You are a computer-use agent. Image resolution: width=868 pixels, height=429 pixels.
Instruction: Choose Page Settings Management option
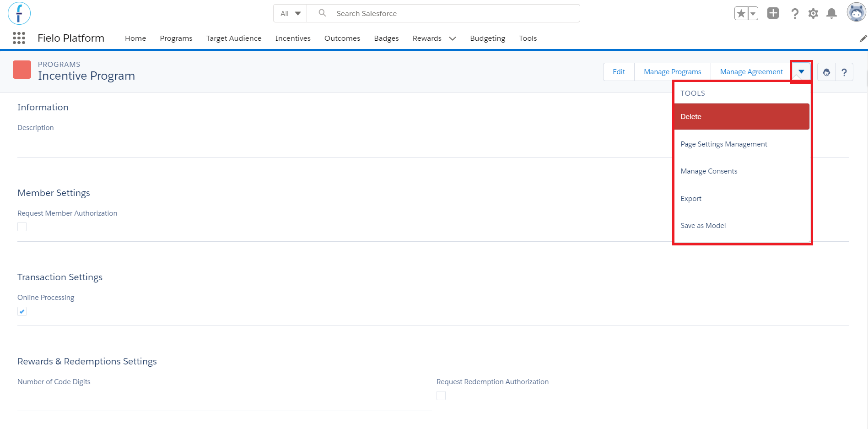(x=742, y=144)
